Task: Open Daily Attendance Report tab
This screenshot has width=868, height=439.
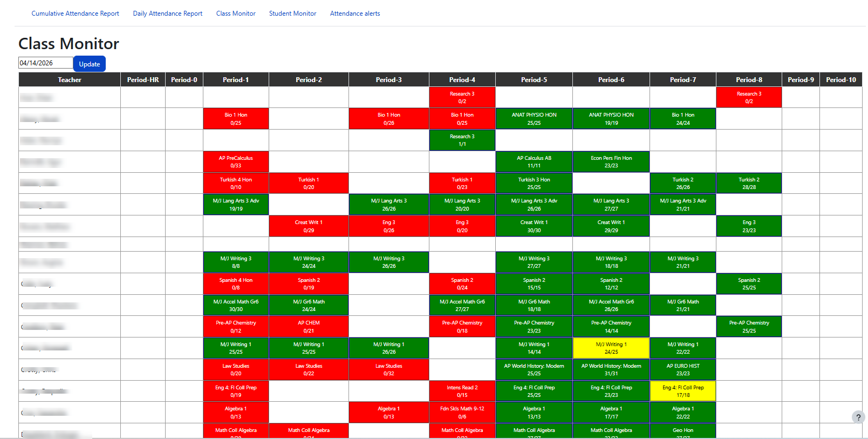Action: click(x=168, y=13)
